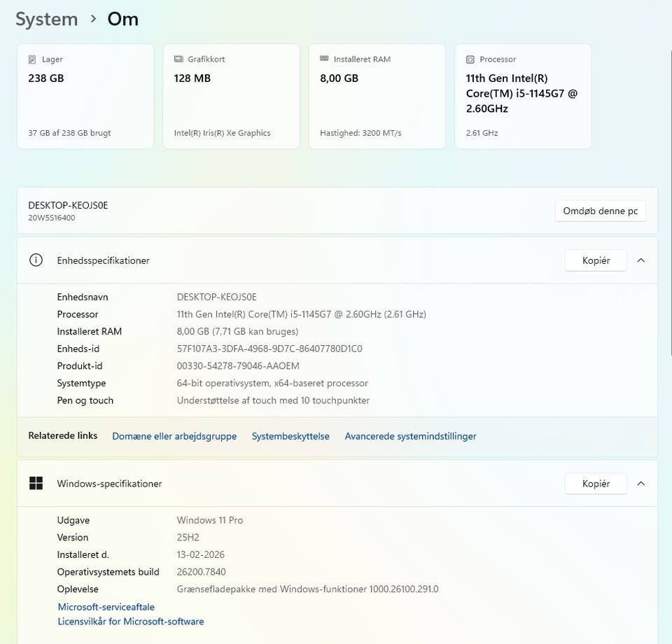672x644 pixels.
Task: Copy Windows specifications with Kopiér
Action: 596,484
